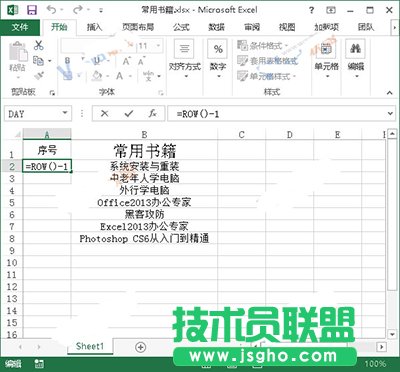Open the 数字 number format group button
400x372 pixels.
click(218, 59)
